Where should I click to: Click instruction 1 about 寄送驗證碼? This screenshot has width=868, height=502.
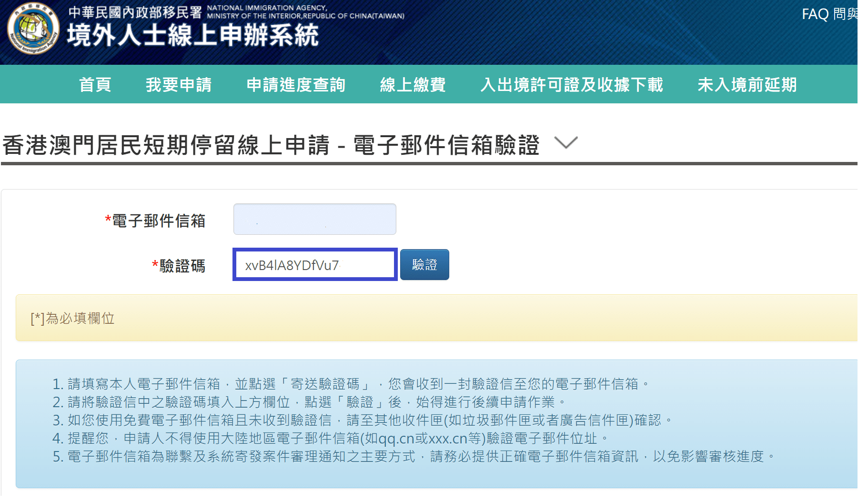[x=351, y=384]
